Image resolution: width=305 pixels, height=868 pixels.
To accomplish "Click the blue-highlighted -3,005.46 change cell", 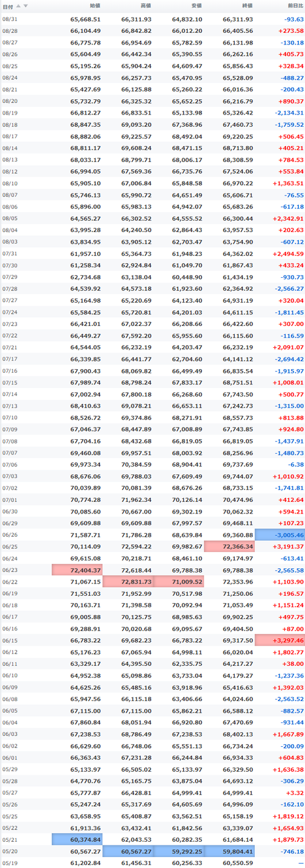I will click(x=280, y=535).
